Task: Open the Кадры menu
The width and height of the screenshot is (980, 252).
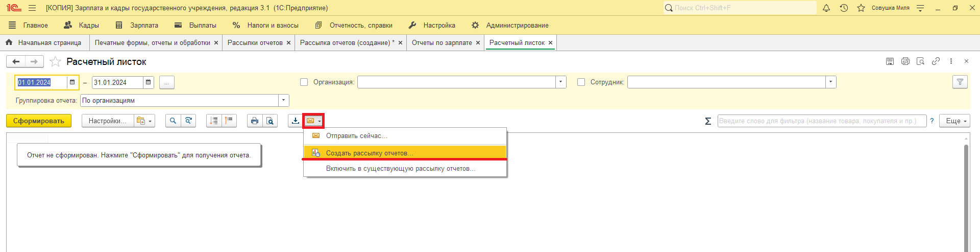Action: pyautogui.click(x=82, y=25)
